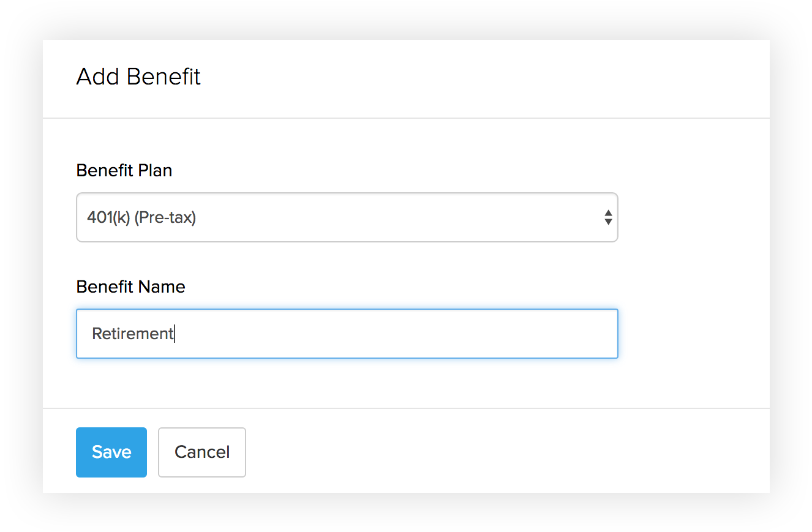Image resolution: width=812 pixels, height=532 pixels.
Task: Click the upward triangle of select arrows
Action: [608, 212]
